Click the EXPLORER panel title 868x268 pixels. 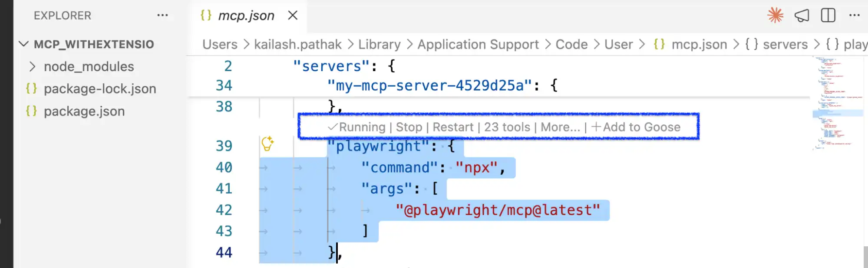(x=63, y=16)
